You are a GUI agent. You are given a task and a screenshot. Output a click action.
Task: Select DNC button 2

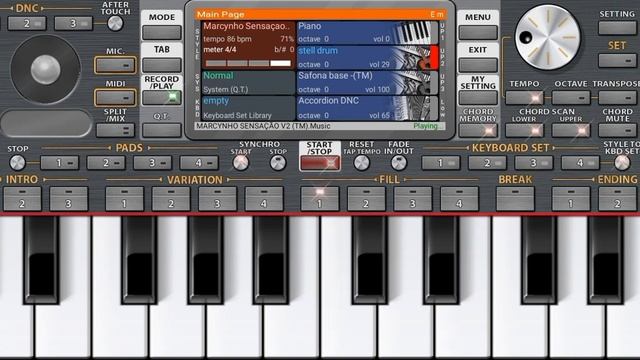point(27,23)
